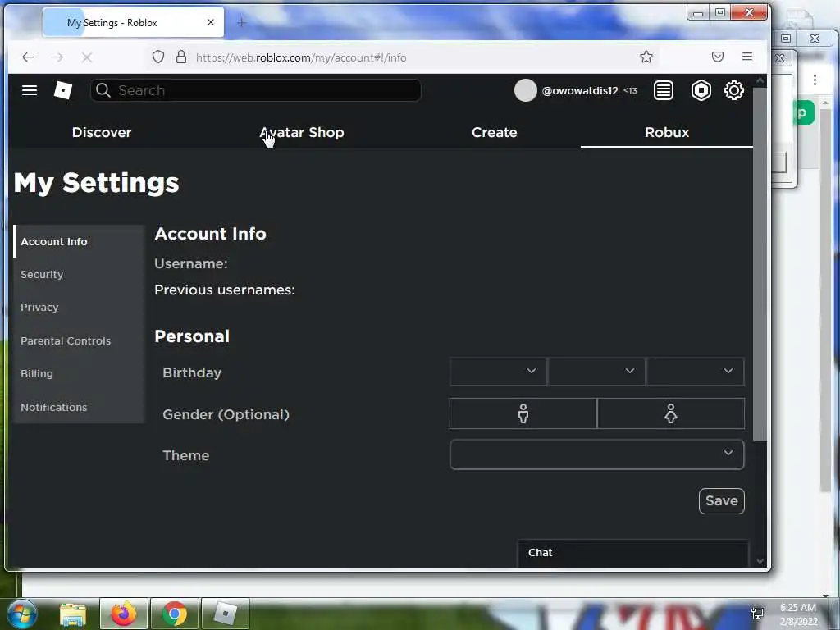
Task: Click the @owowatdis12 username link
Action: click(580, 90)
